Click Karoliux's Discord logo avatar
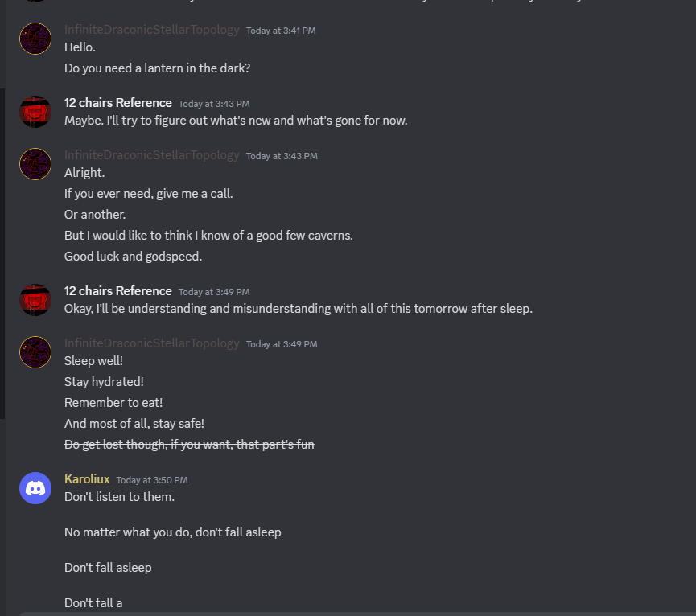This screenshot has width=696, height=616. [x=35, y=488]
